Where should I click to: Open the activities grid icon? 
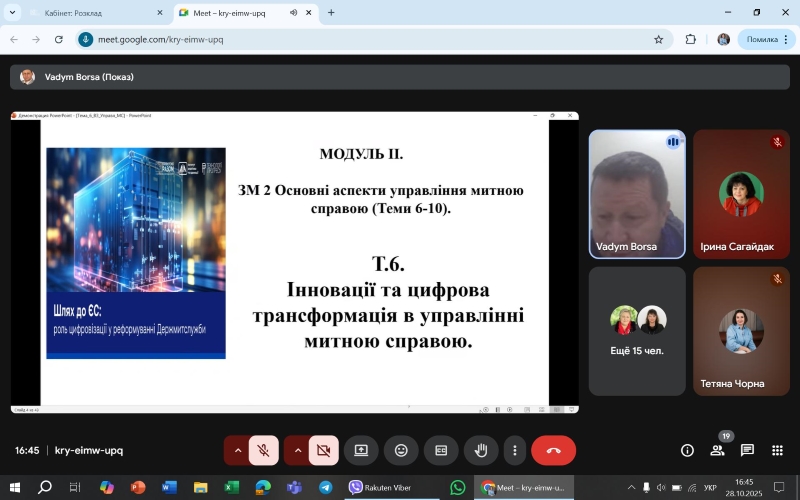point(777,451)
